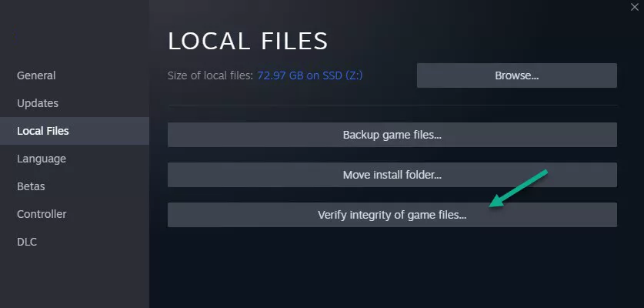Close the properties window with the X icon
Viewport: 644px width, 308px height.
click(x=634, y=7)
